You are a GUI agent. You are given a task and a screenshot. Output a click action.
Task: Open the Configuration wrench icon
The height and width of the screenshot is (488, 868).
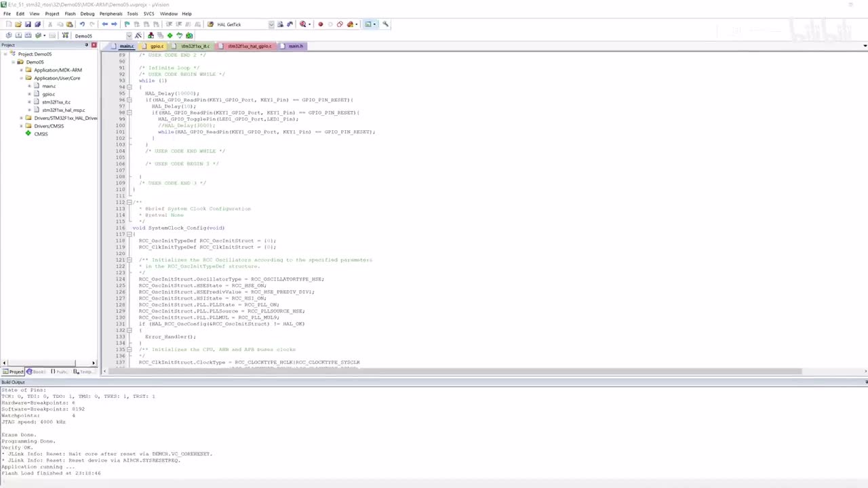385,24
